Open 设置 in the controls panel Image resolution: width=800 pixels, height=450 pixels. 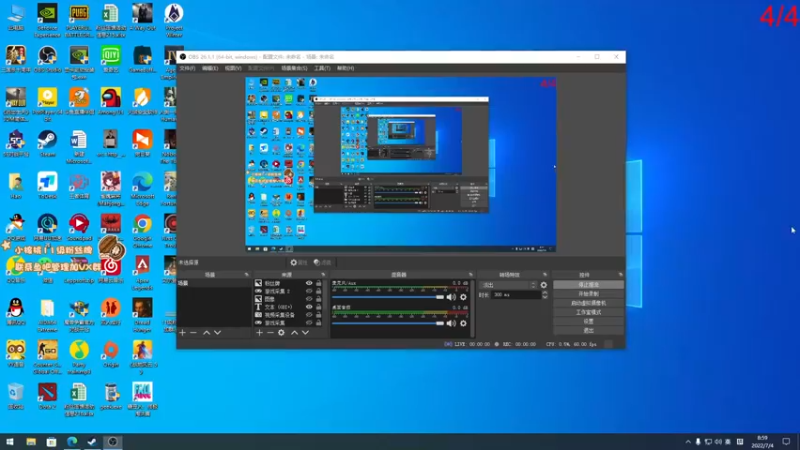point(588,321)
